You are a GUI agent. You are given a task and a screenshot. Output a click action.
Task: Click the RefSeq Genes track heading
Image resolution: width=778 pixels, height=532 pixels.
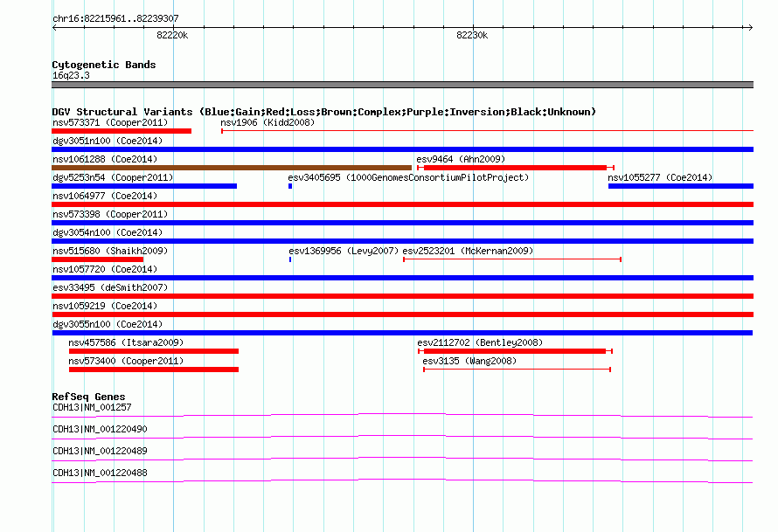pos(88,397)
